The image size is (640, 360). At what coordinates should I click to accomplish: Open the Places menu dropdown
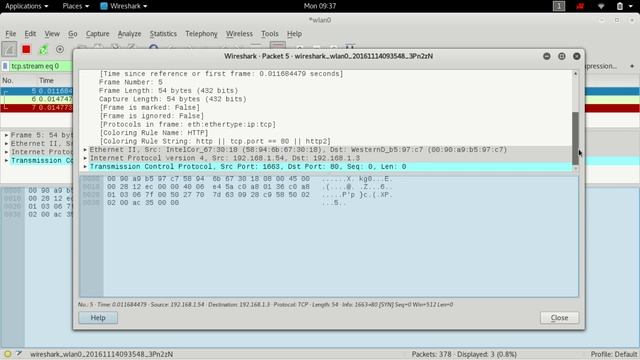[76, 6]
